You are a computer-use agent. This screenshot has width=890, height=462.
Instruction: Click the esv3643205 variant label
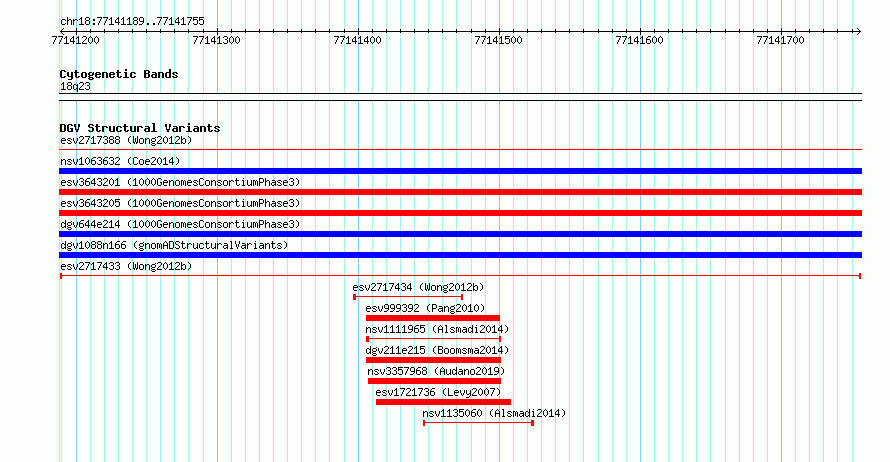[180, 203]
